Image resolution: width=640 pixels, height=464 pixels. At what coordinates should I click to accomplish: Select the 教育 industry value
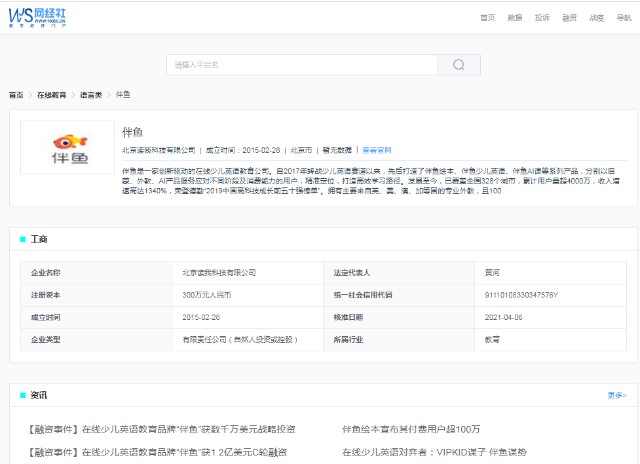click(492, 340)
